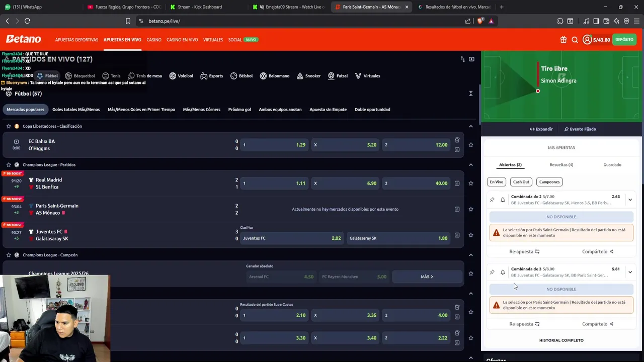The image size is (644, 362).
Task: Open Leo AI sparkle icon
Action: point(616,21)
